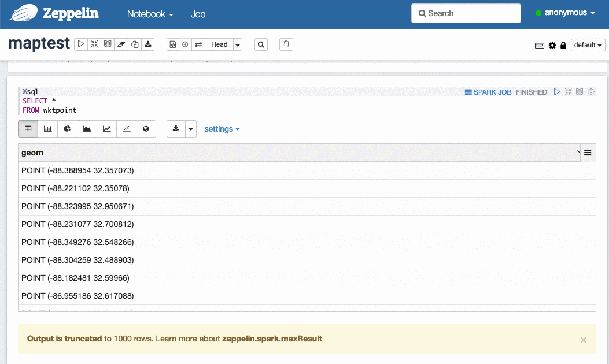The image size is (609, 364).
Task: Dismiss the output truncated warning
Action: pos(583,340)
